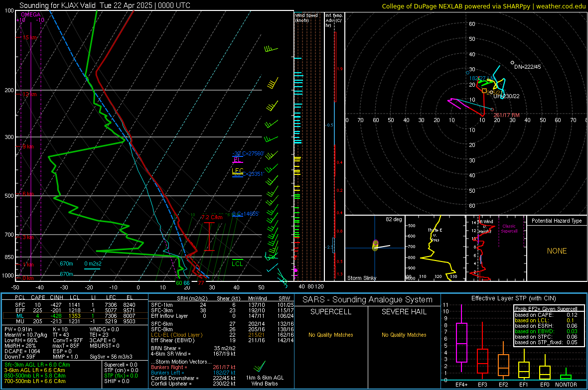Click the Eff Inflow Layer row

[x=222, y=316]
